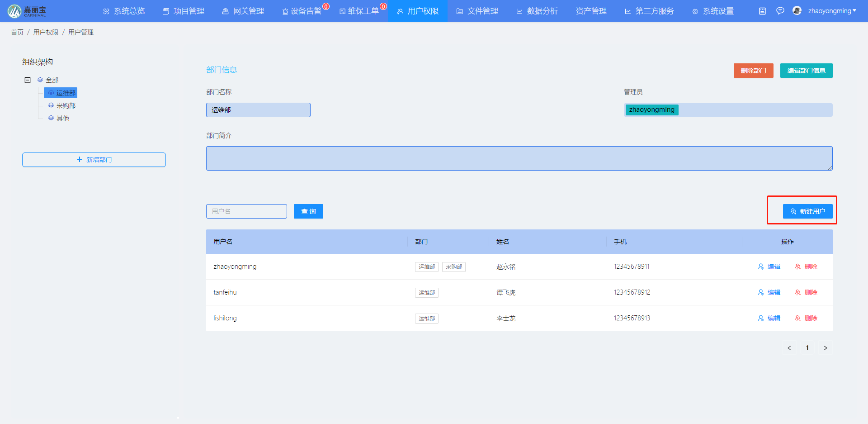This screenshot has width=868, height=424.
Task: Delete user tanfeihu
Action: [x=806, y=292]
